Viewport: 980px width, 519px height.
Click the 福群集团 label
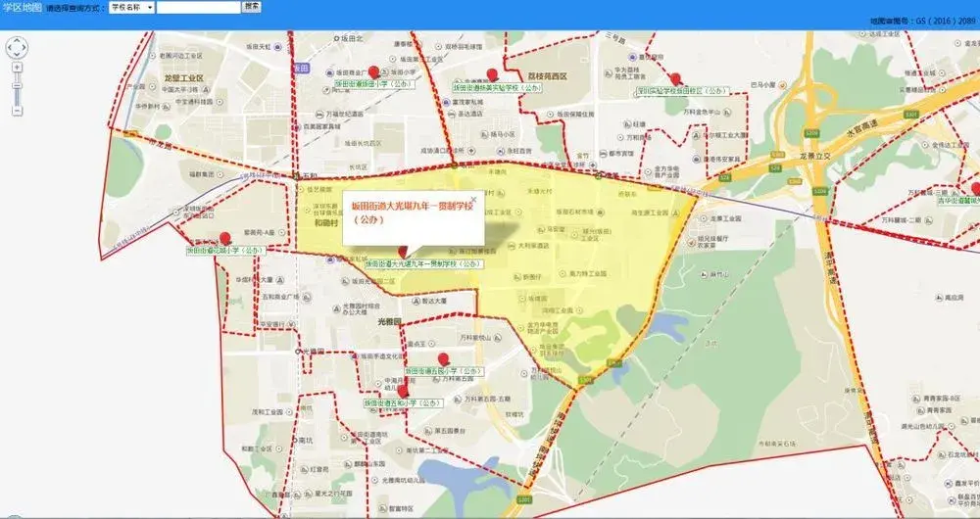click(x=201, y=173)
